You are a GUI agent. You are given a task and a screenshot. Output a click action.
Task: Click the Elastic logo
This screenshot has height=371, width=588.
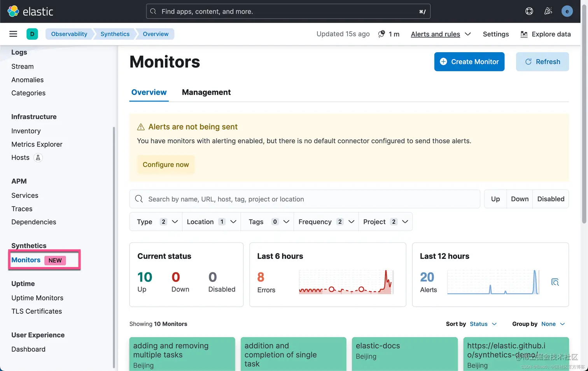point(30,11)
